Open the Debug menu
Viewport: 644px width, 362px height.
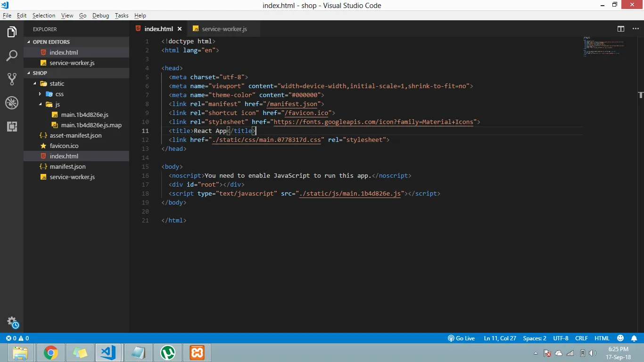100,16
